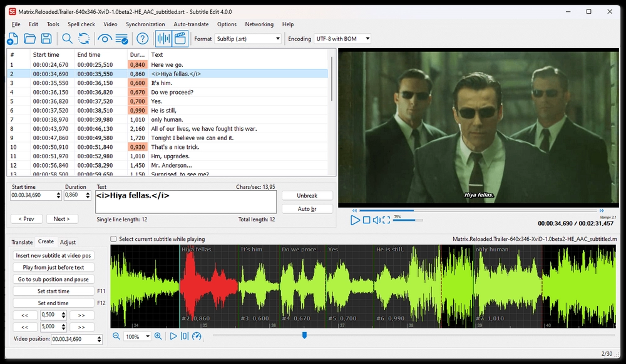The image size is (626, 364).
Task: Go to next subtitle with Next
Action: 61,219
